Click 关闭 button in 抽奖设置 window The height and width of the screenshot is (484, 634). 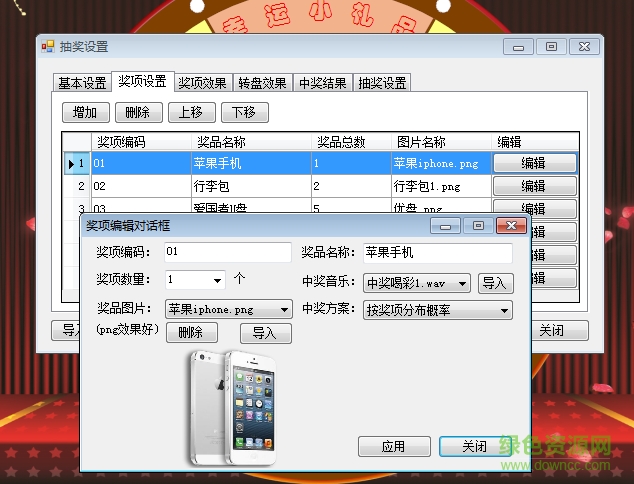pos(560,330)
